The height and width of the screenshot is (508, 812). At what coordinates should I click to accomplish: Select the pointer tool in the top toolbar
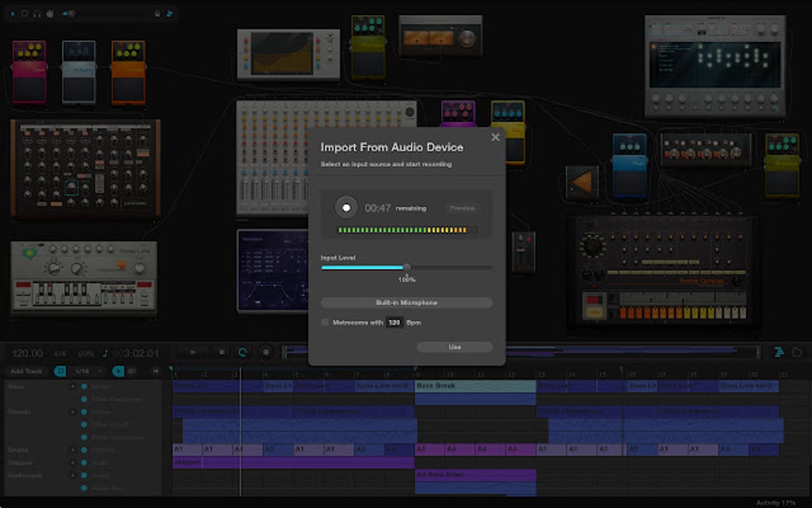pos(14,14)
